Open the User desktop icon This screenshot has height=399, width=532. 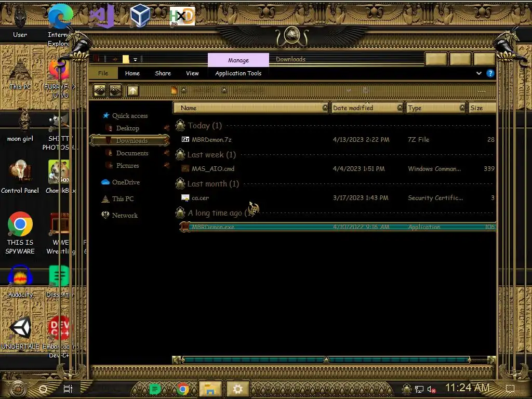click(20, 20)
